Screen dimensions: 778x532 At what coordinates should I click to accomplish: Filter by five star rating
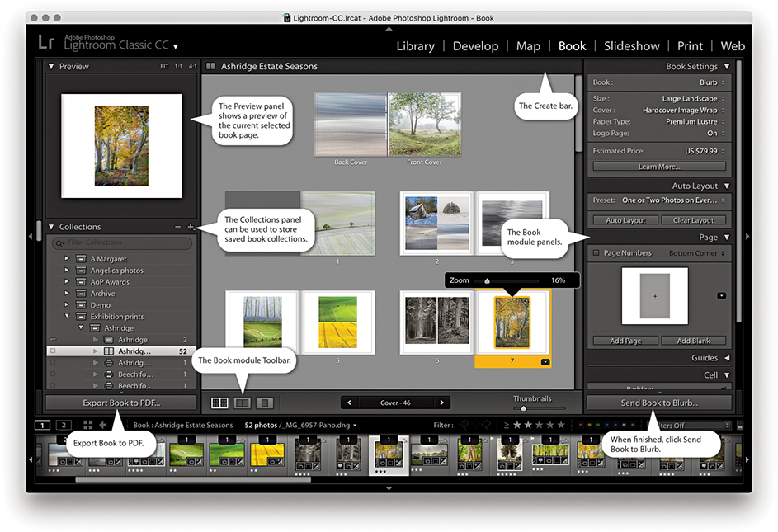click(x=561, y=426)
